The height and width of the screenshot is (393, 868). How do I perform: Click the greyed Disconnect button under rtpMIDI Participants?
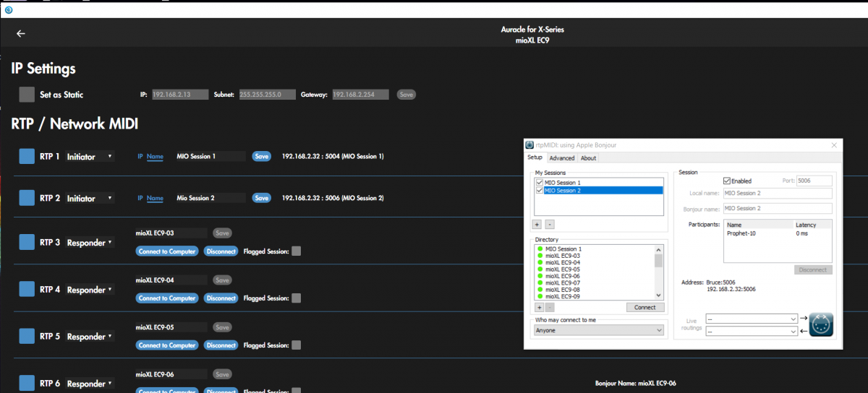click(813, 269)
